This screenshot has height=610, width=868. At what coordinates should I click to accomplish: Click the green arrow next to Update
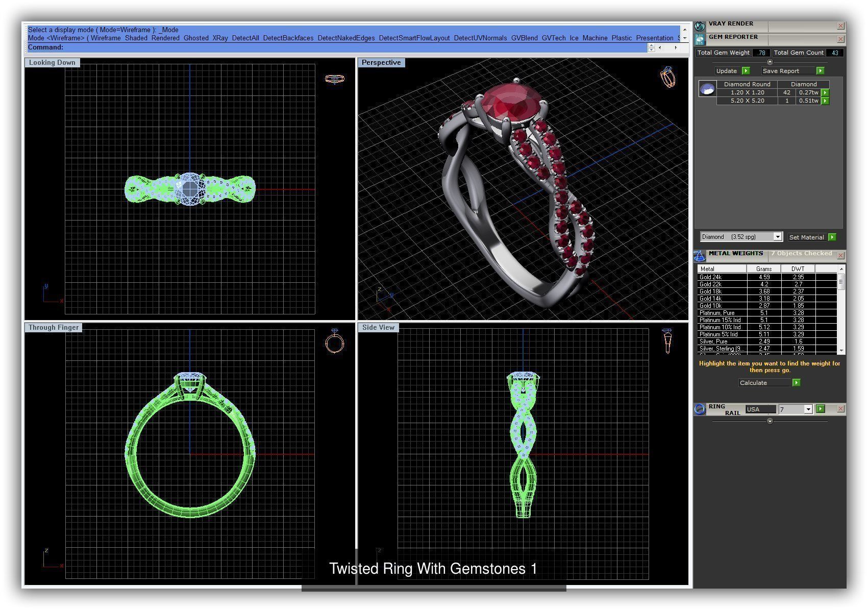[x=746, y=71]
